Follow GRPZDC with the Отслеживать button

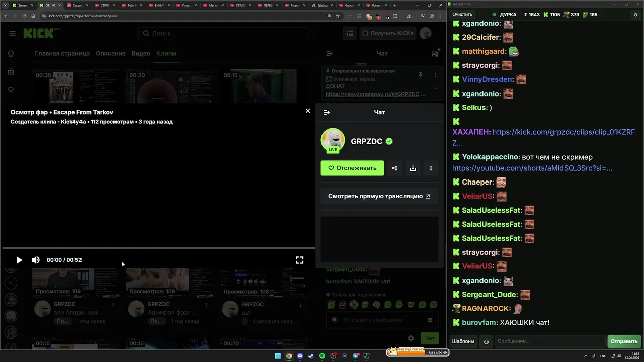[352, 168]
